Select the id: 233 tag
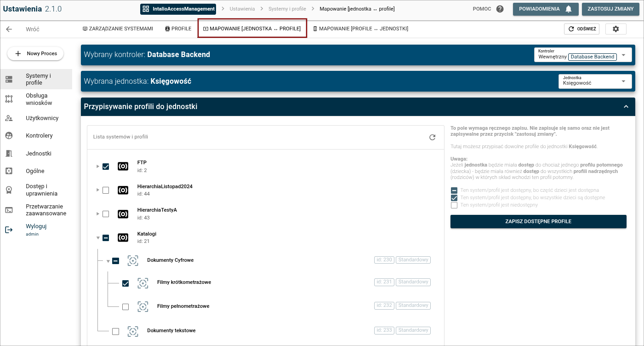 pos(384,330)
